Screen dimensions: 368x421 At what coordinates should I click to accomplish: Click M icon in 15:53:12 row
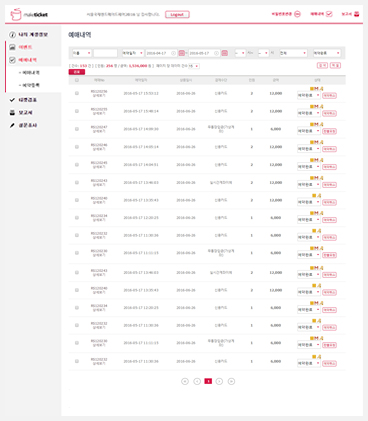click(316, 89)
